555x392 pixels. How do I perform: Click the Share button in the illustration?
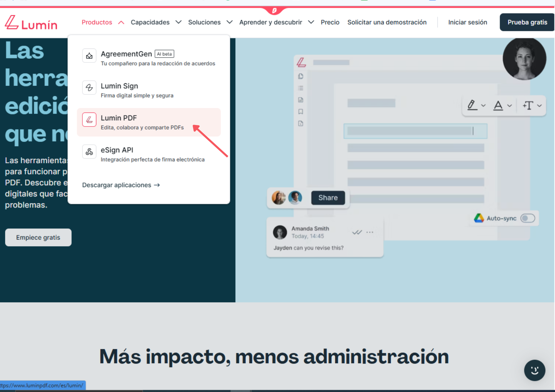coord(328,198)
